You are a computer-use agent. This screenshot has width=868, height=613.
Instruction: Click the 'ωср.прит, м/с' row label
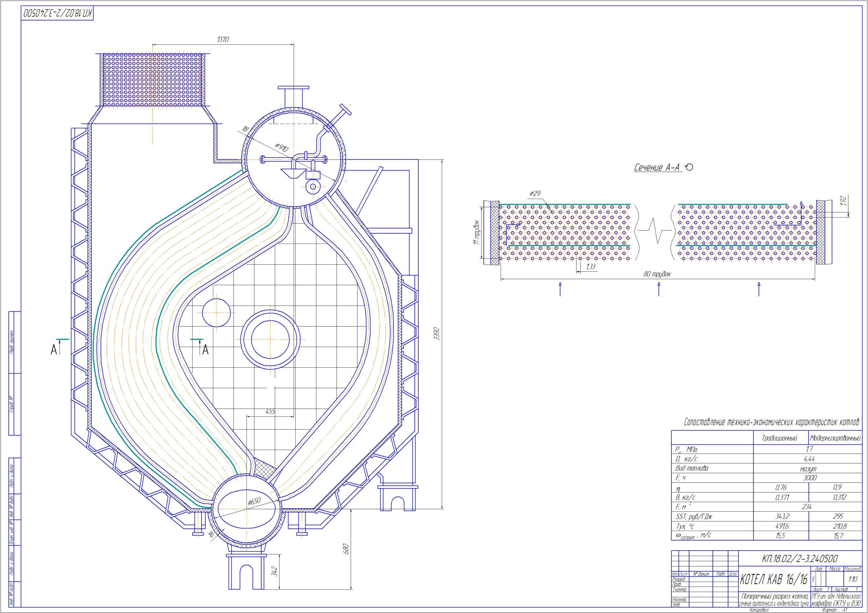click(x=694, y=536)
